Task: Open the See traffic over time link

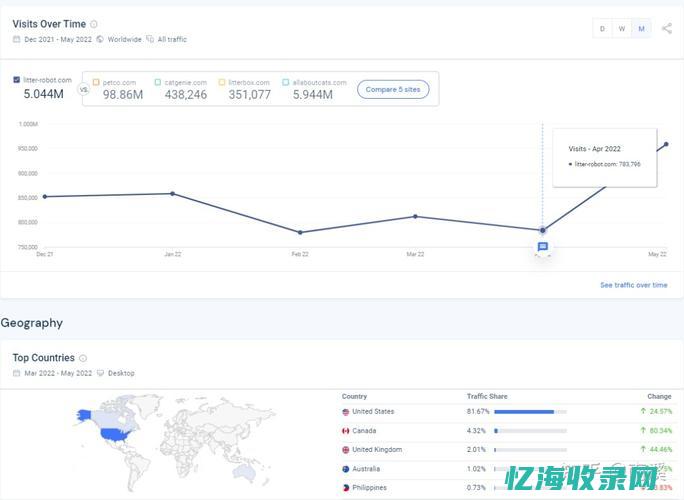Action: [x=633, y=285]
